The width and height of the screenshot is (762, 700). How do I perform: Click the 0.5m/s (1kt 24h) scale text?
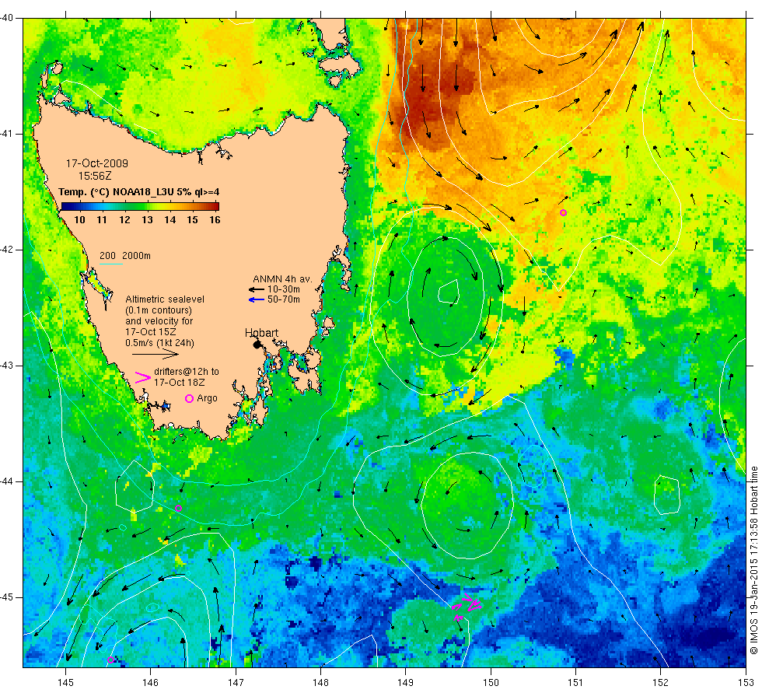tap(160, 343)
